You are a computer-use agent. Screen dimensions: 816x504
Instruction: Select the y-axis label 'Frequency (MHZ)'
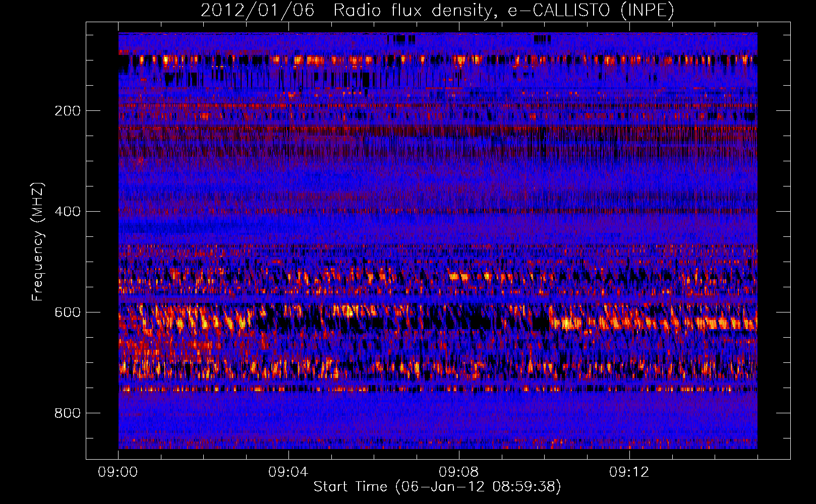38,242
